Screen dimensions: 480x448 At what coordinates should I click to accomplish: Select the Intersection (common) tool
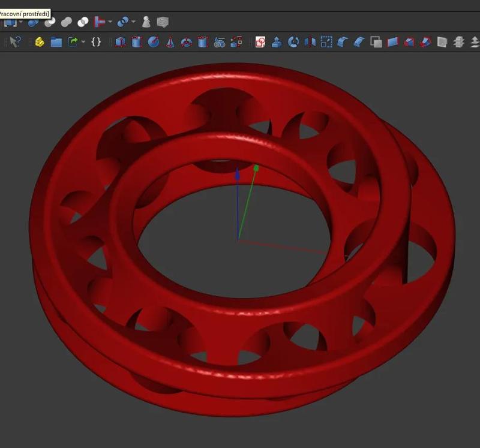point(83,22)
